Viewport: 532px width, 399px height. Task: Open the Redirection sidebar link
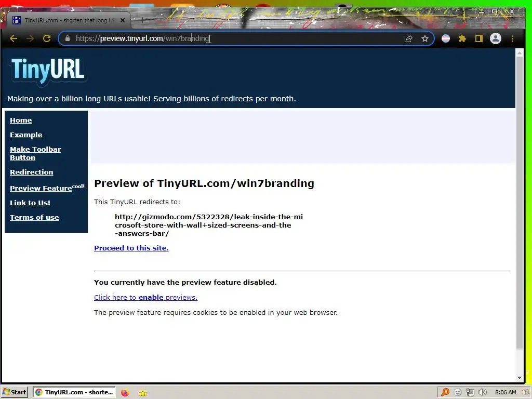point(31,172)
